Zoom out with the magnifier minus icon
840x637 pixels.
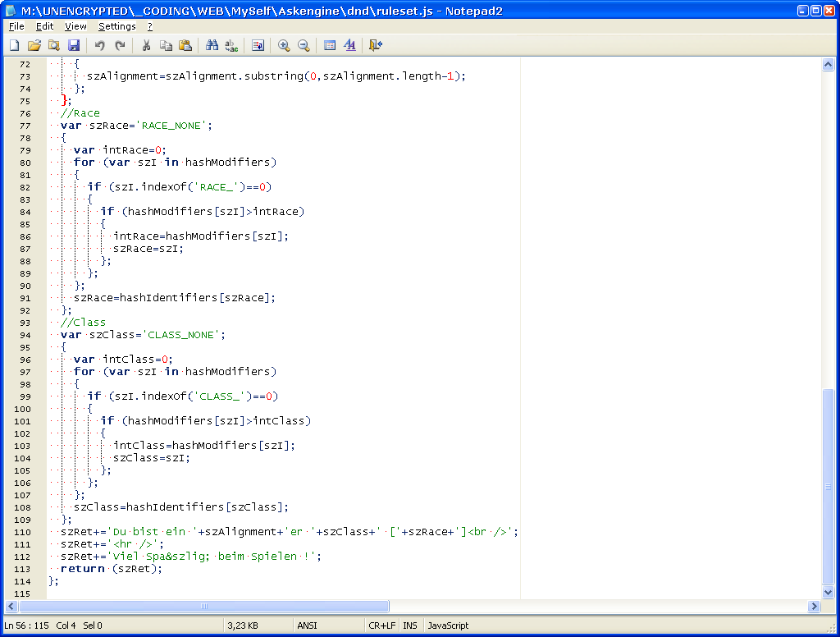(304, 46)
